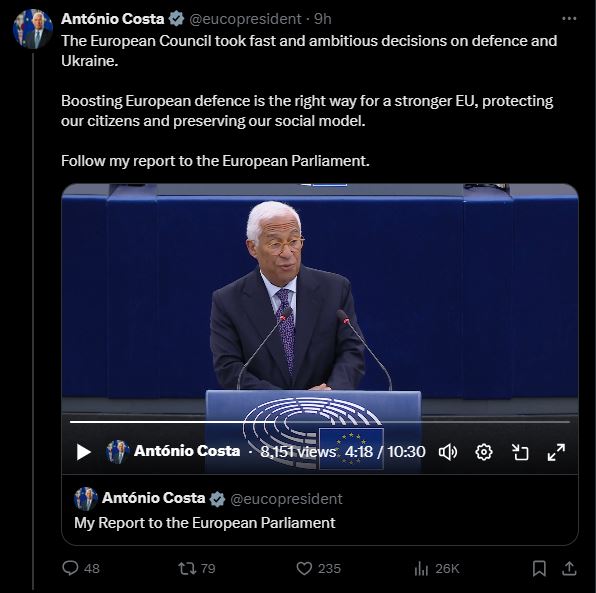Click the reply comment icon showing 48

point(81,568)
